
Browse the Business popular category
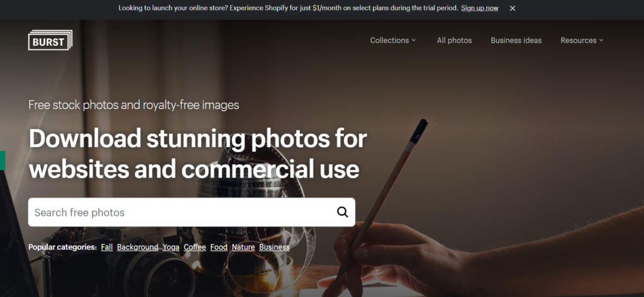274,247
